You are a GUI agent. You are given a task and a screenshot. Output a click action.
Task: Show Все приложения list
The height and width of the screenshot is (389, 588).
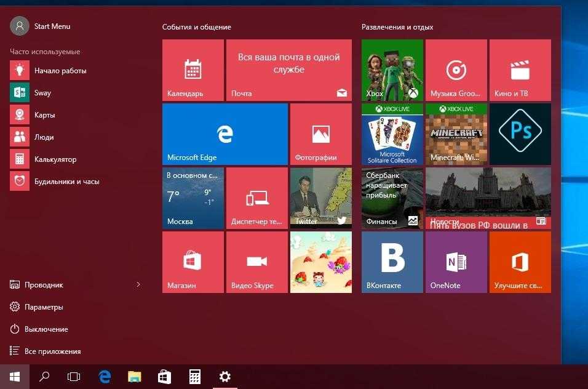coord(52,351)
